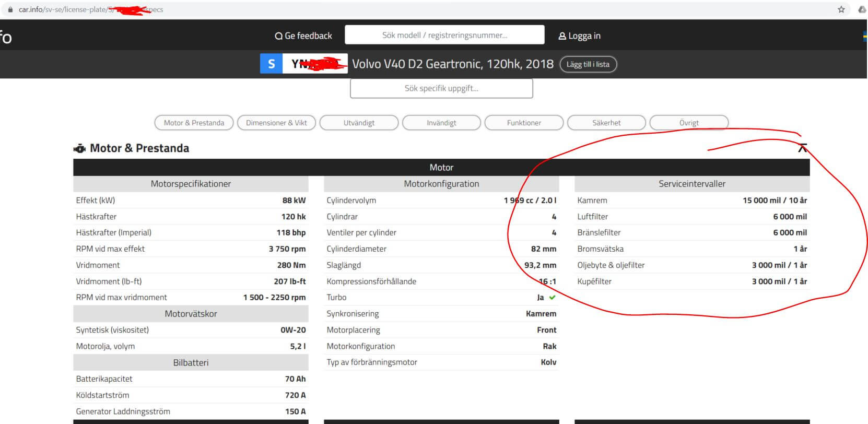Click the Synkronisering label

click(353, 314)
